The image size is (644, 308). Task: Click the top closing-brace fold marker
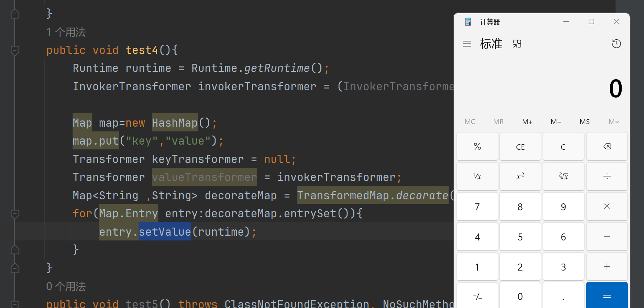pos(15,14)
